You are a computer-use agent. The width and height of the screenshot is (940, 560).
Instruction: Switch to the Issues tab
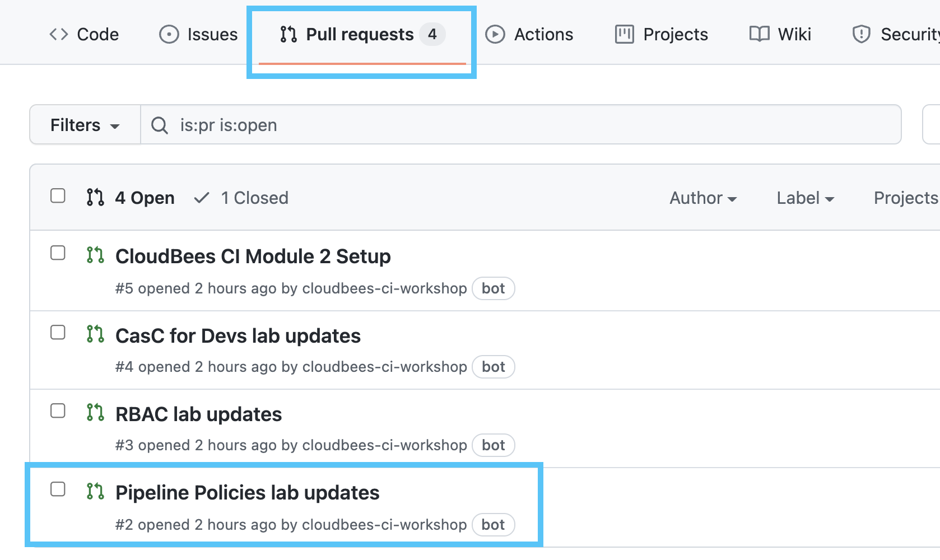(x=199, y=35)
